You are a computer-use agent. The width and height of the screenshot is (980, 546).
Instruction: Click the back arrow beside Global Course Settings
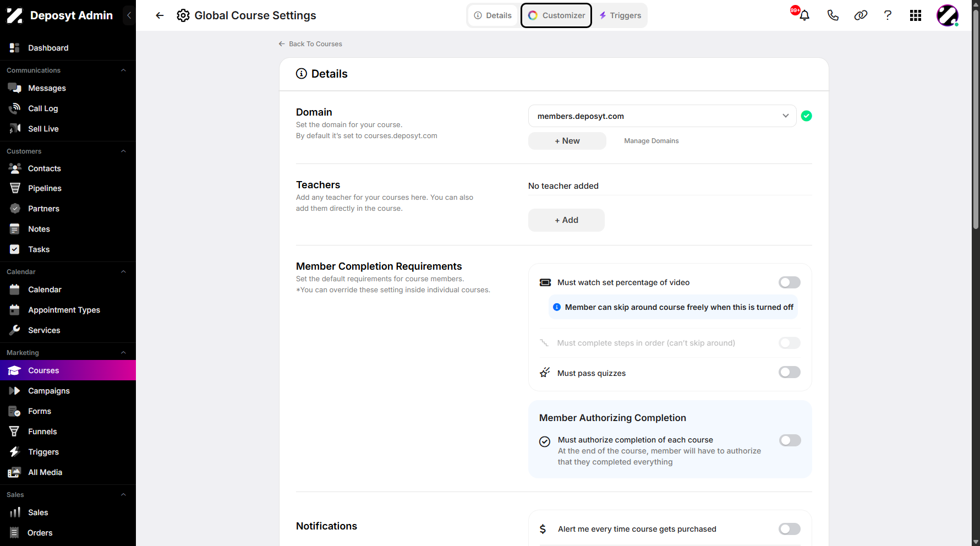coord(160,15)
